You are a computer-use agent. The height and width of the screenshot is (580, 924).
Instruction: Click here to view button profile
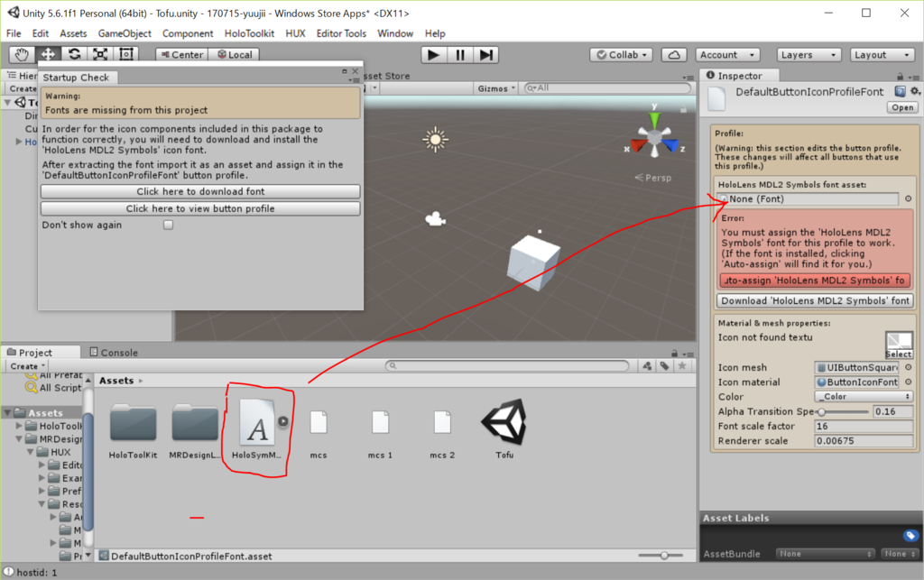(x=200, y=208)
